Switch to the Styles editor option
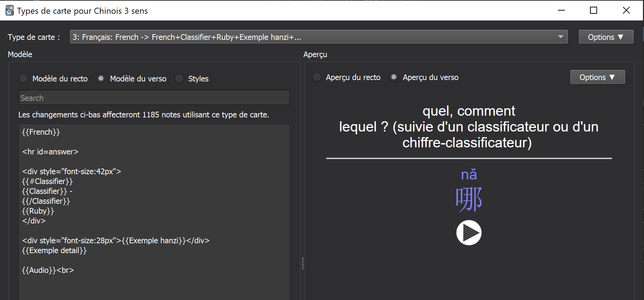Viewport: 644px width, 300px height. pyautogui.click(x=179, y=78)
